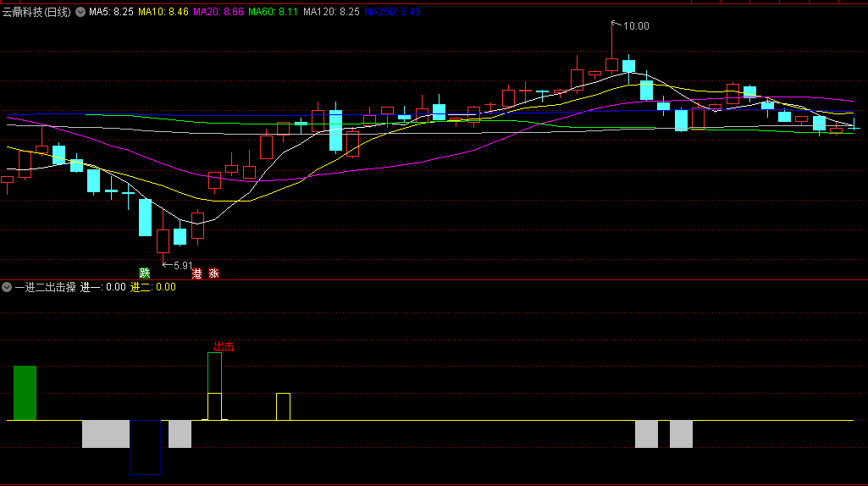Click the red 港 marker icon
868x486 pixels.
[x=197, y=273]
